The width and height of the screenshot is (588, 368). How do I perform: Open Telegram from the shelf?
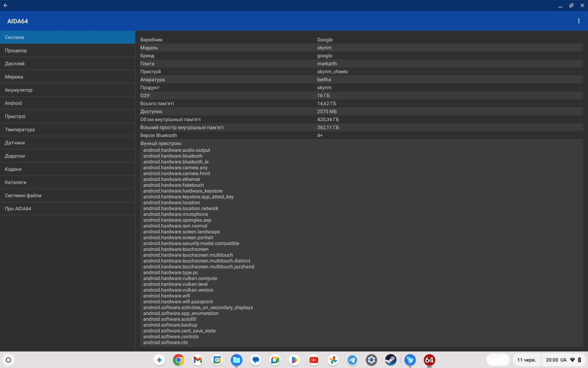[x=352, y=360]
